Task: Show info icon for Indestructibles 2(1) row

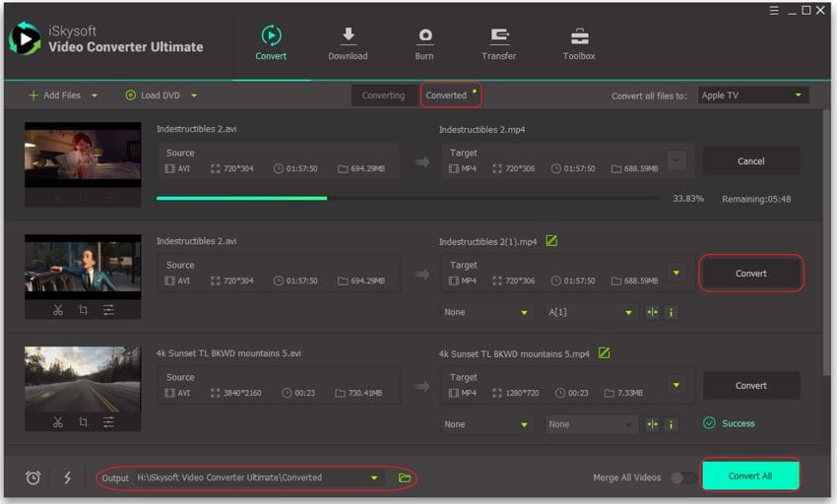Action: [x=671, y=312]
